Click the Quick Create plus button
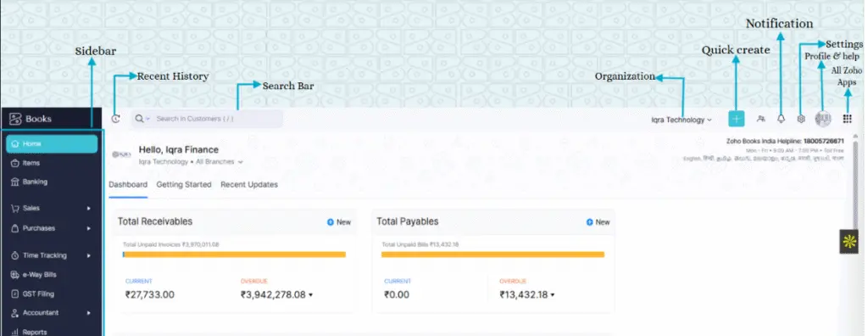The image size is (868, 336). point(737,119)
